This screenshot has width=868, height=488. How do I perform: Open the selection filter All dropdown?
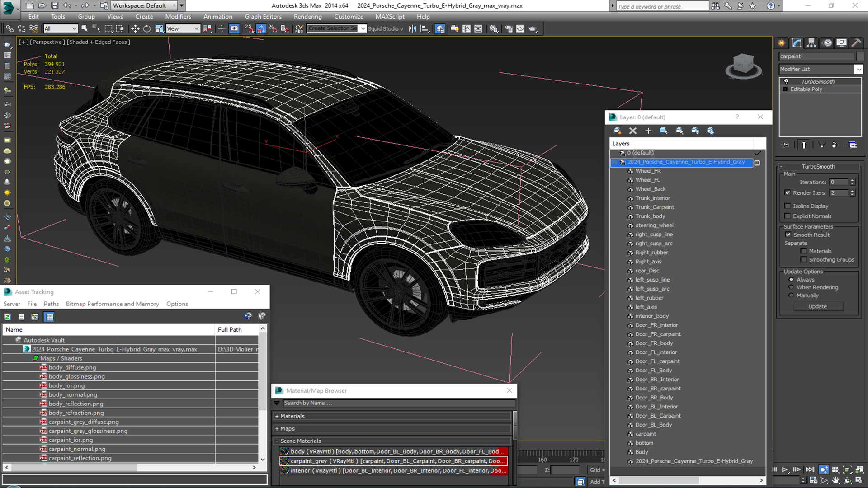click(x=61, y=28)
